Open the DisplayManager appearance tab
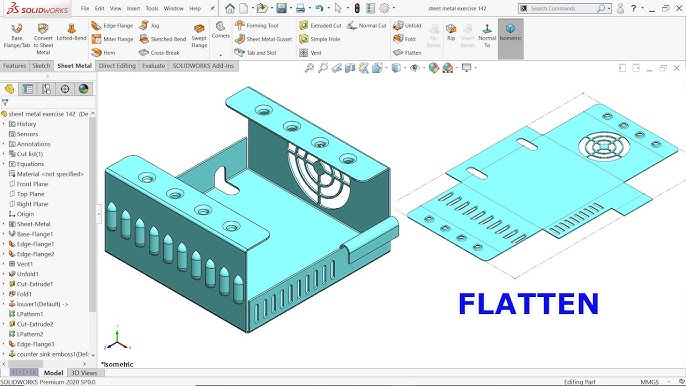The width and height of the screenshot is (686, 386). 83,89
